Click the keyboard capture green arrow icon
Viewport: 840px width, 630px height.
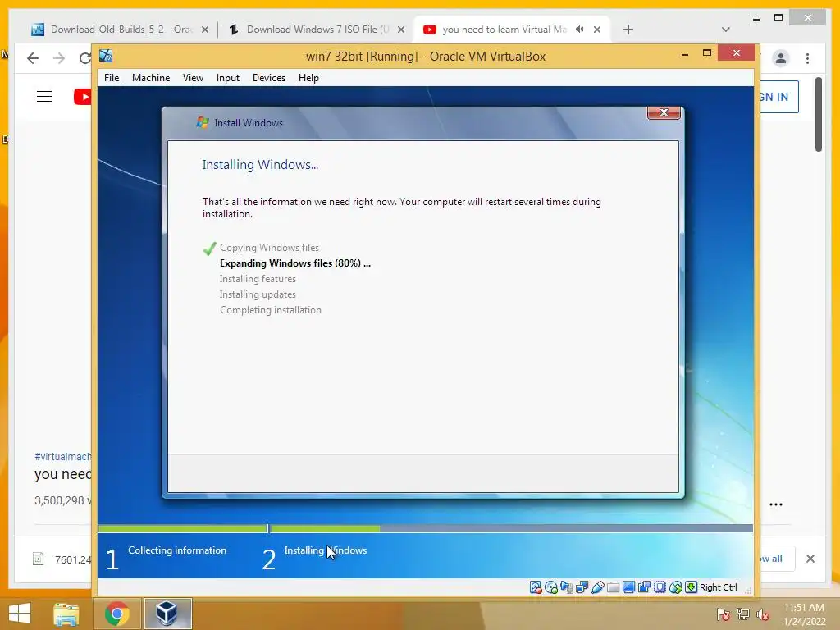point(691,587)
